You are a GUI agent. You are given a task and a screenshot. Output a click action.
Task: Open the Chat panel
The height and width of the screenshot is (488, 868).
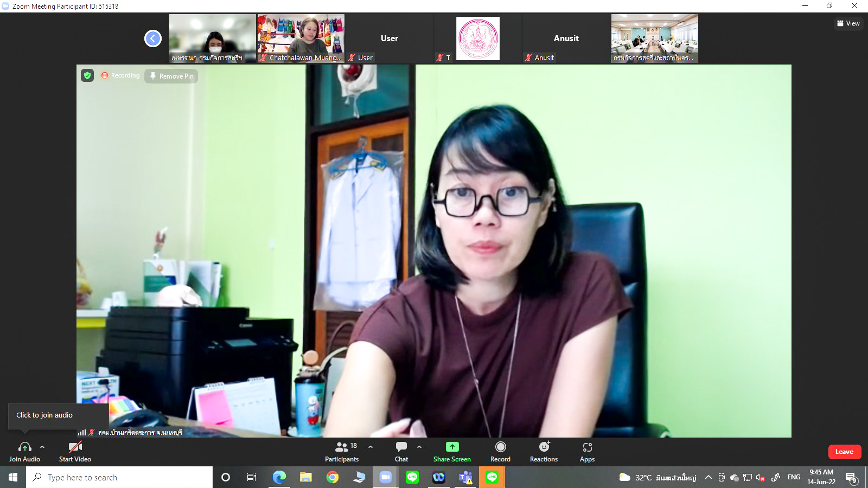click(x=401, y=452)
